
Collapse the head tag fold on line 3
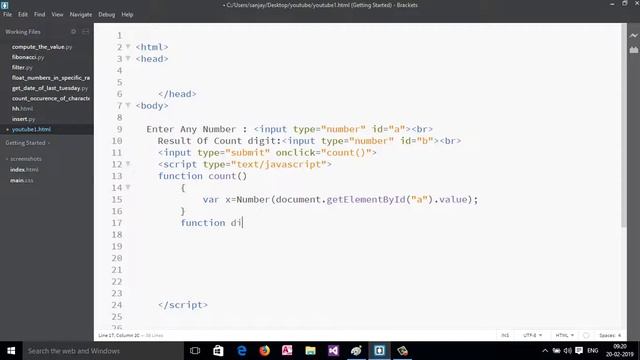[x=128, y=58]
